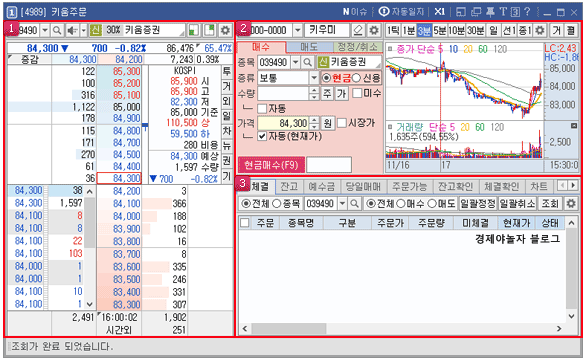Open the settings gear next to 조회
This screenshot has height=362, width=587.
click(x=571, y=204)
